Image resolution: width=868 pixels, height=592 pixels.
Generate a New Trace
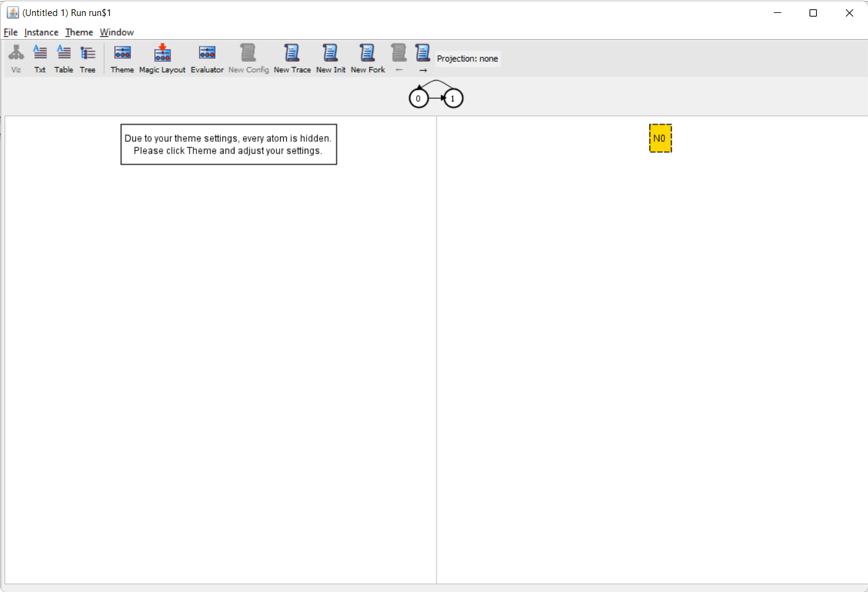[x=292, y=59]
